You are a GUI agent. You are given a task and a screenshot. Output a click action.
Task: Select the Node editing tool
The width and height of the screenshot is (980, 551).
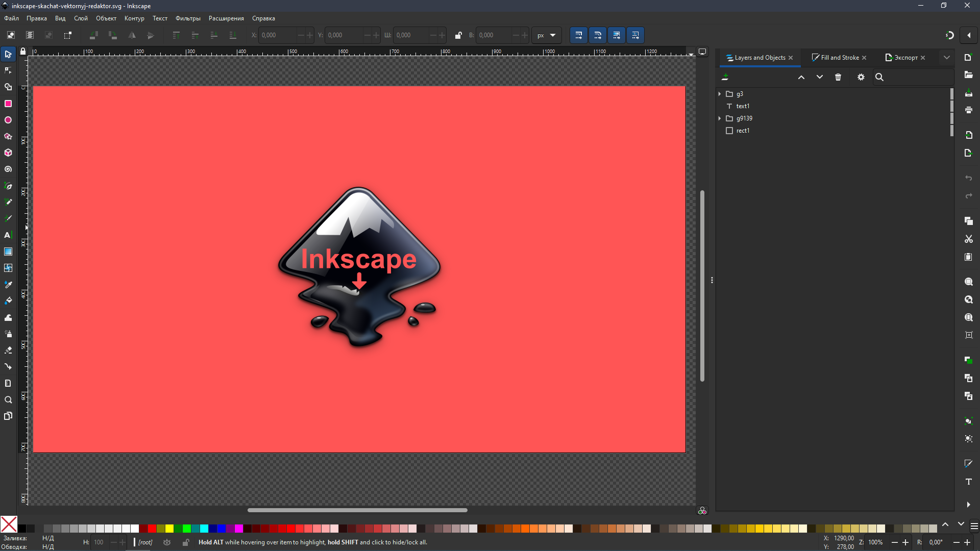[x=8, y=70]
